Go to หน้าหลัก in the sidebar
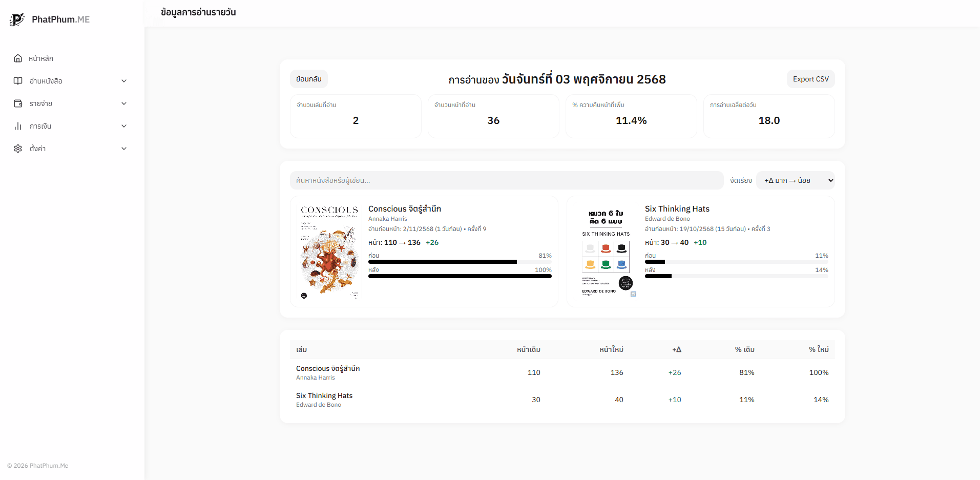Image resolution: width=980 pixels, height=480 pixels. [41, 58]
